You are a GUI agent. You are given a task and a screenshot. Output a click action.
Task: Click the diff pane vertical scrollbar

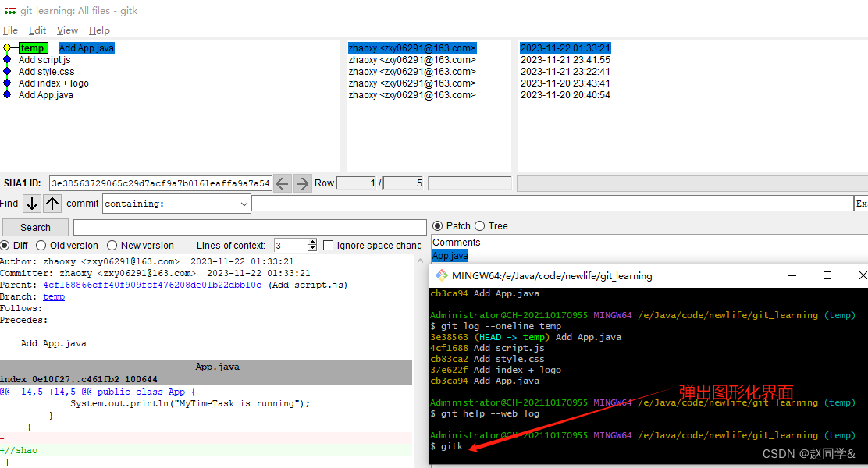point(420,363)
